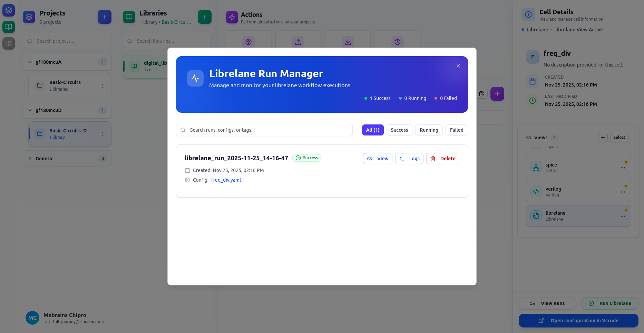Screen dimensions: 644x333
Task: Open the Libraries book icon in the sidebar
Action: pos(8,27)
